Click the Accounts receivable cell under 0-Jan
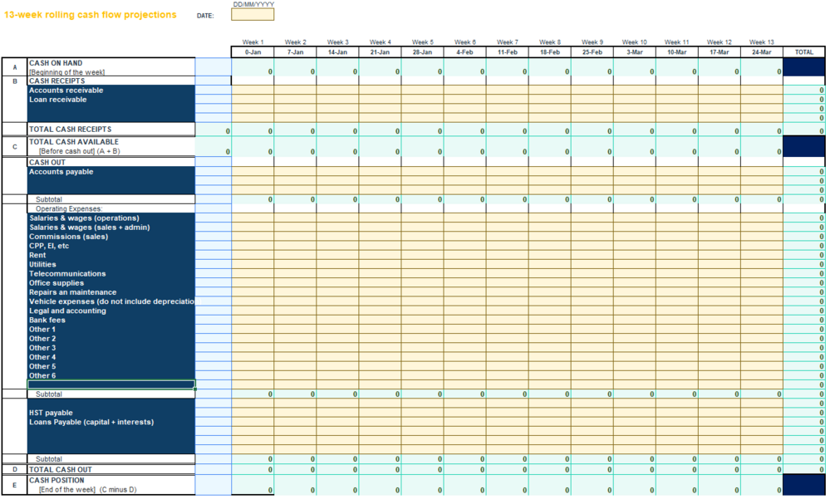 coord(253,90)
